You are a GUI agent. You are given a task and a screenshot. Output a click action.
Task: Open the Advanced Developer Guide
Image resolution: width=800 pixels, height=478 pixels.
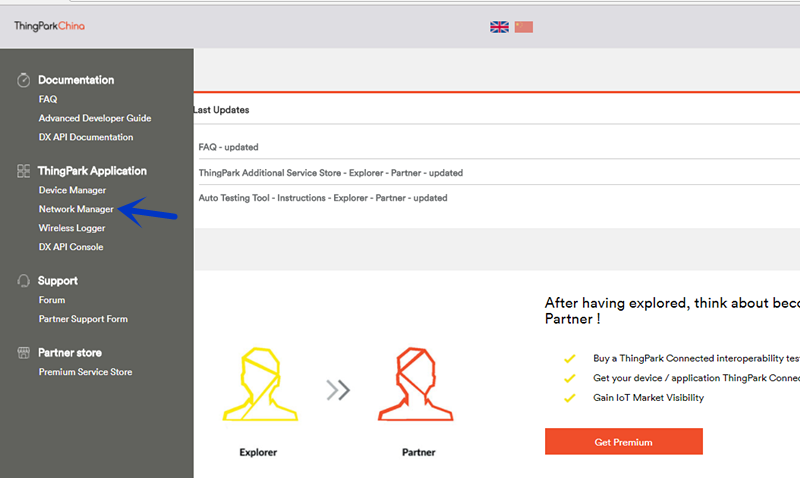[x=95, y=118]
